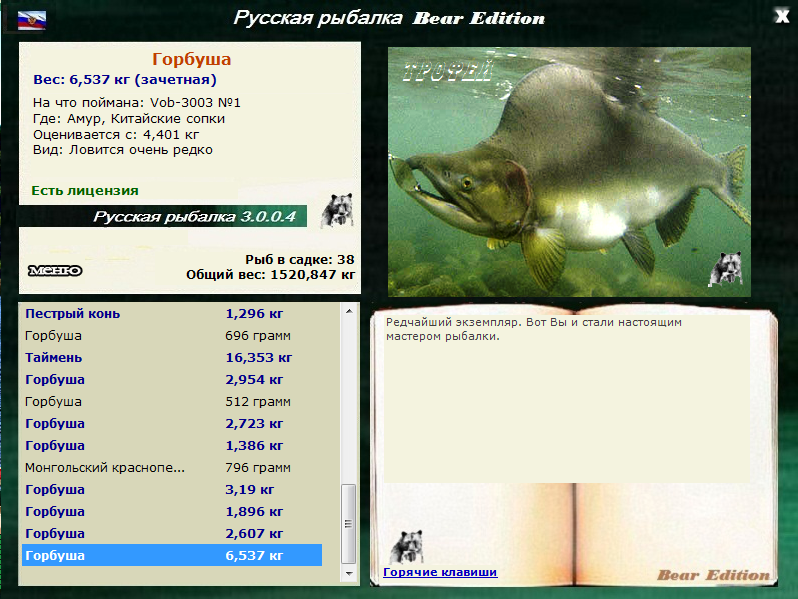Click the Bear Edition logo in book
Screen dimensions: 798x599
[x=713, y=574]
